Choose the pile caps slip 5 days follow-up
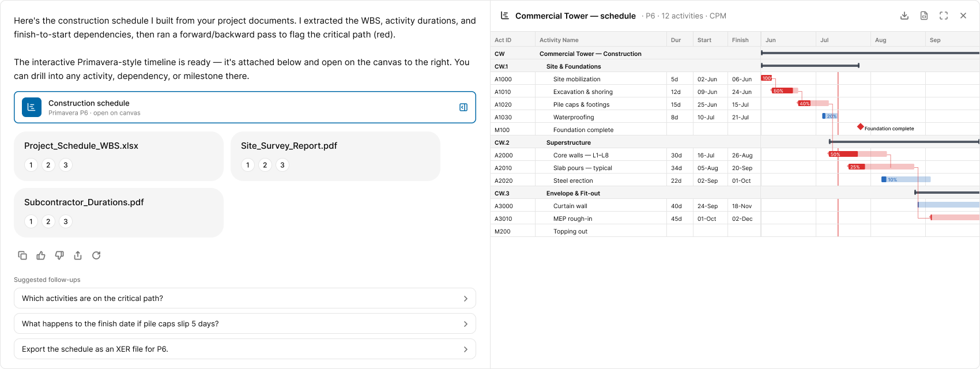 [x=245, y=323]
